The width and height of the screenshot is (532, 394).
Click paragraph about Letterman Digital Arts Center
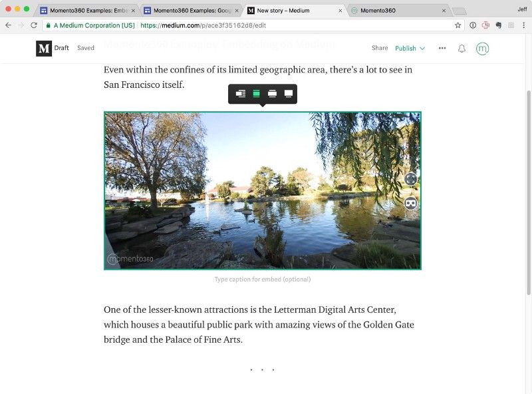(x=259, y=324)
